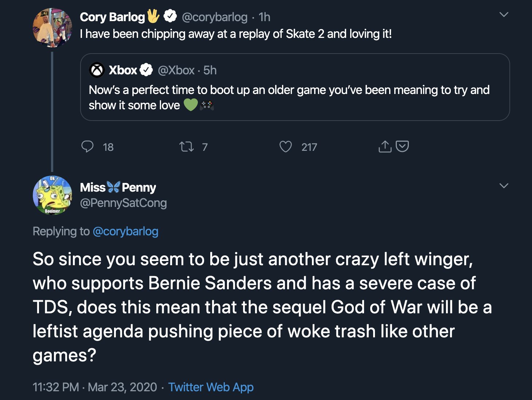Click the @corybarlog link in Replying to
532x400 pixels.
point(125,231)
